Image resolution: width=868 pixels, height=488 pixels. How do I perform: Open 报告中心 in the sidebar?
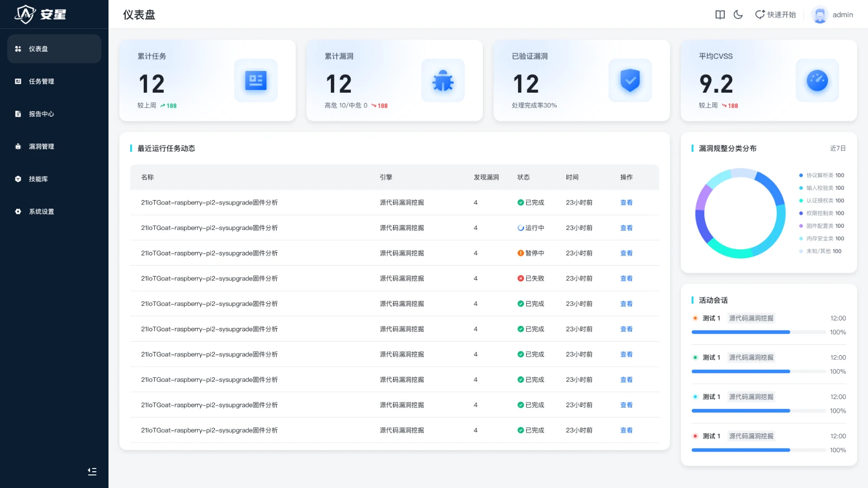(x=54, y=114)
